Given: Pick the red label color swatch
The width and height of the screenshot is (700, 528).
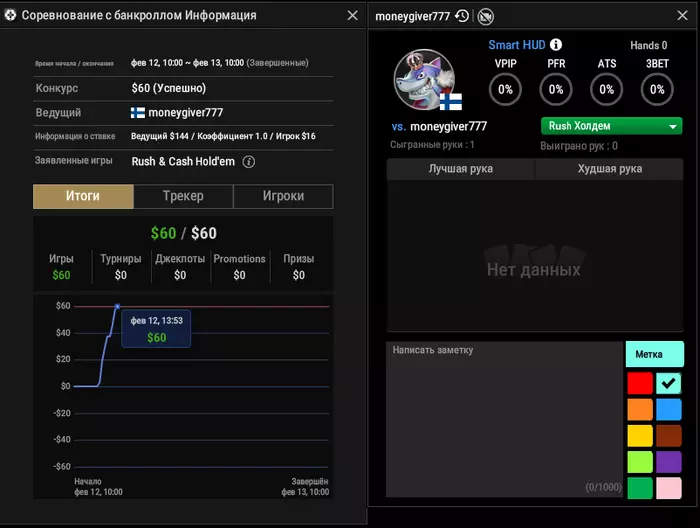Looking at the screenshot, I should pyautogui.click(x=640, y=383).
